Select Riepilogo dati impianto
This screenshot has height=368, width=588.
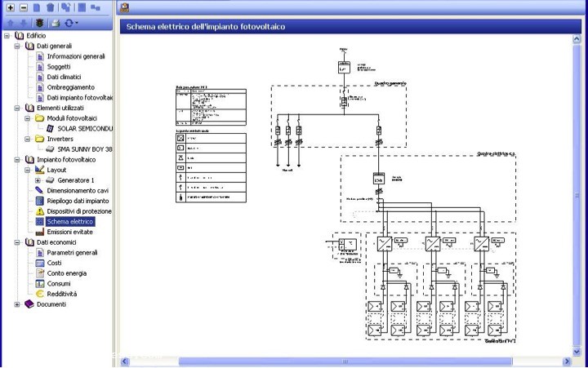click(x=77, y=201)
